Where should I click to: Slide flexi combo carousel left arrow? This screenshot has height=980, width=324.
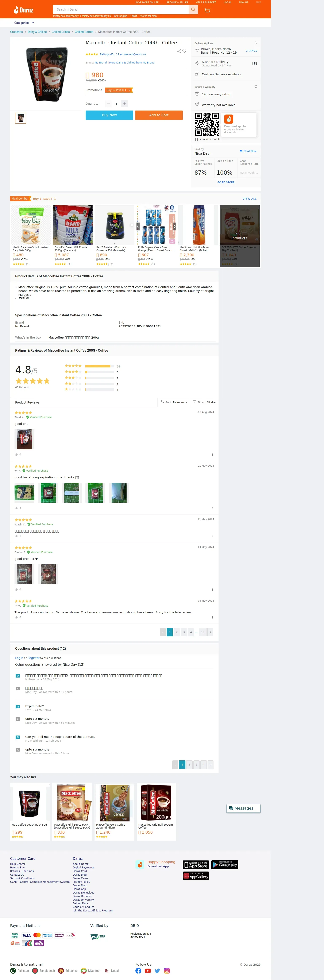click(138, 226)
